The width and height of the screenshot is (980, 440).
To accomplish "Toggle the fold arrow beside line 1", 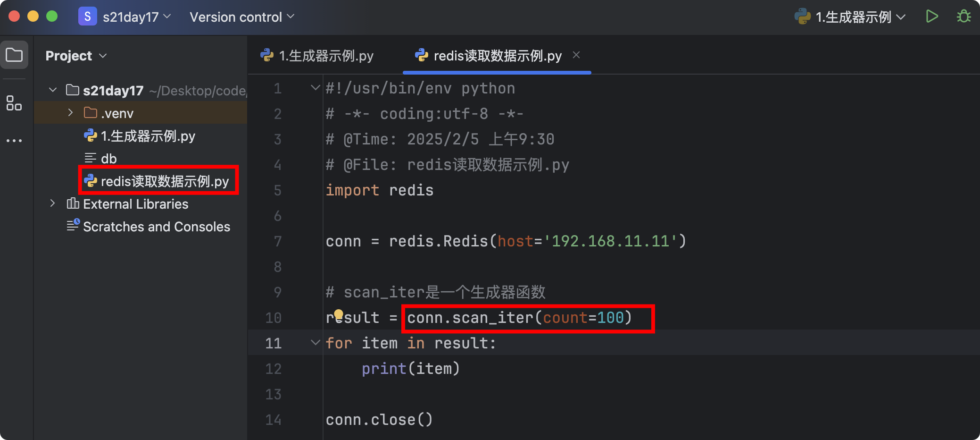I will tap(315, 88).
